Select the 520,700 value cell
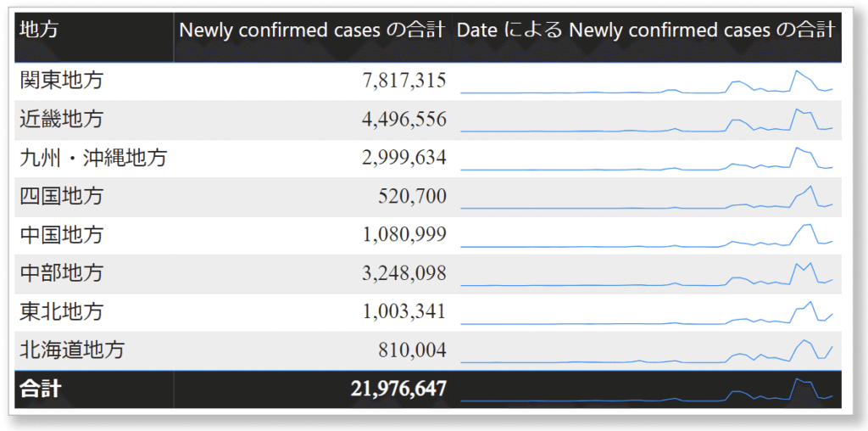Viewport: 868px width, 431px height. tap(412, 196)
